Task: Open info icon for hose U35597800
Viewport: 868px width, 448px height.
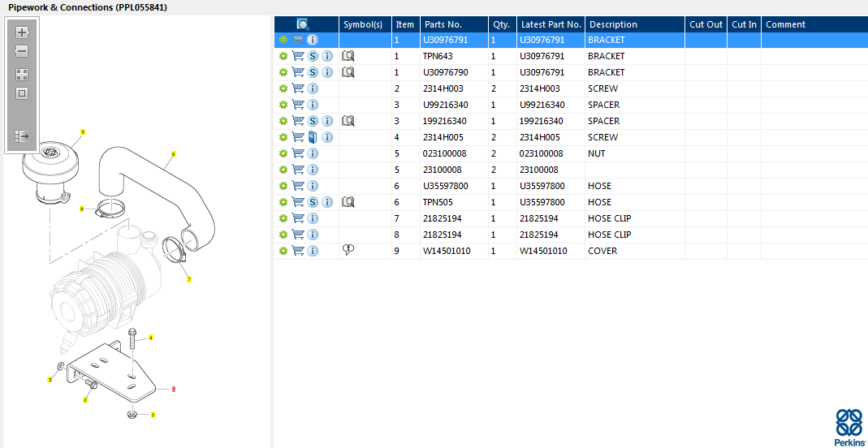Action: point(313,186)
